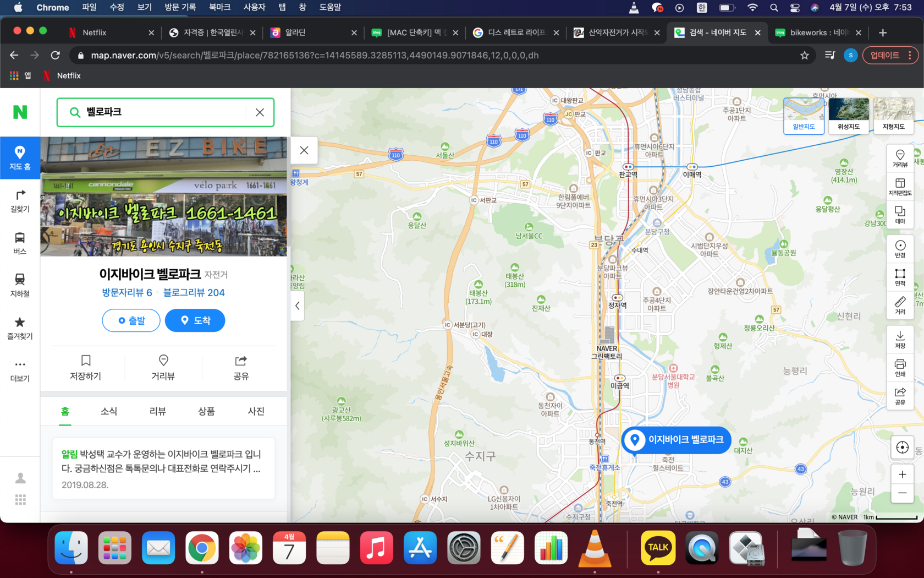924x578 pixels.
Task: Bookmark this page with the star icon
Action: point(804,55)
